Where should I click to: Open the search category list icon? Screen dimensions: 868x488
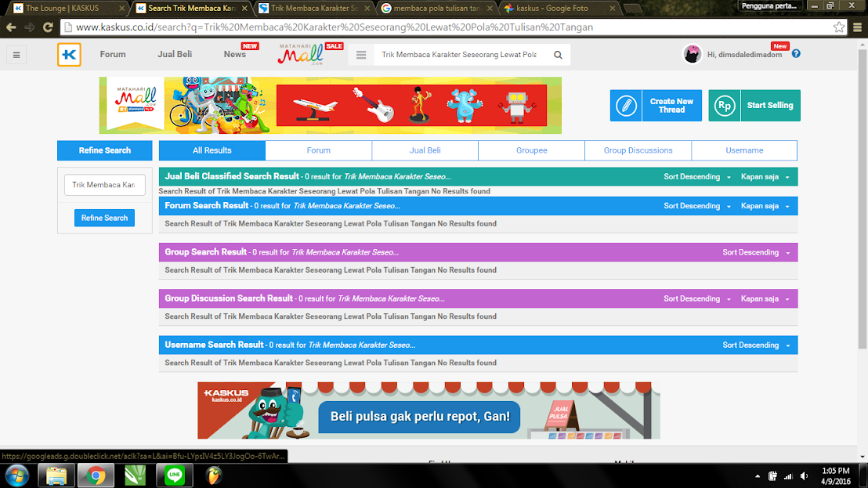pos(361,55)
